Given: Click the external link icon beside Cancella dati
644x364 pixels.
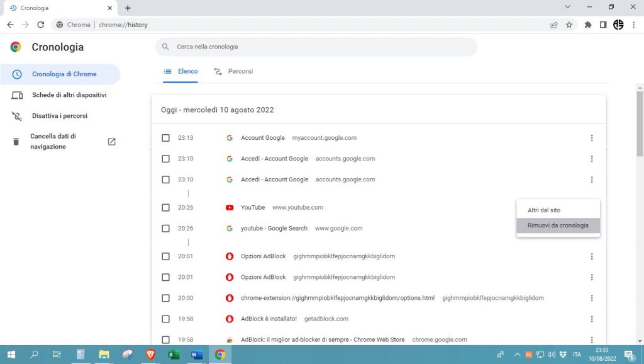Looking at the screenshot, I should (x=111, y=142).
